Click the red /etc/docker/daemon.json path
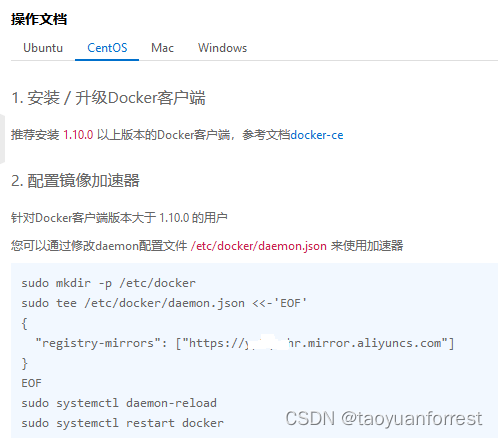The width and height of the screenshot is (498, 438). point(259,246)
